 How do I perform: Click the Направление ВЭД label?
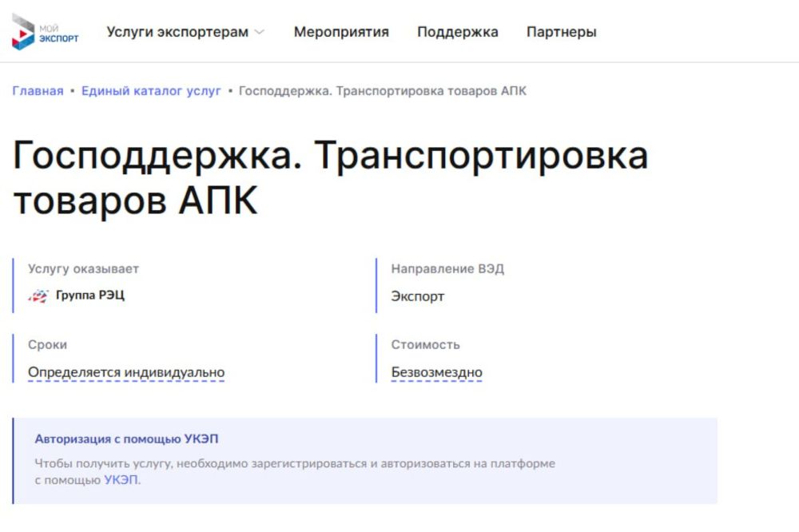click(447, 269)
